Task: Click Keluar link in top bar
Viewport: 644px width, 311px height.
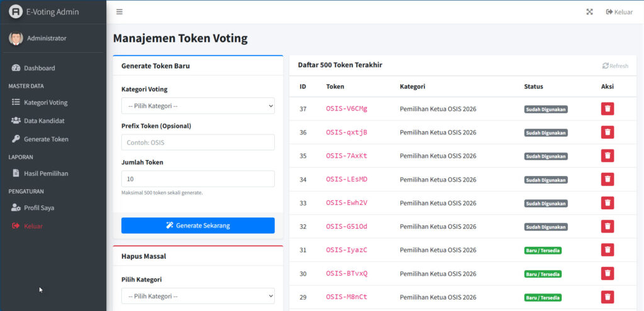Action: point(619,12)
